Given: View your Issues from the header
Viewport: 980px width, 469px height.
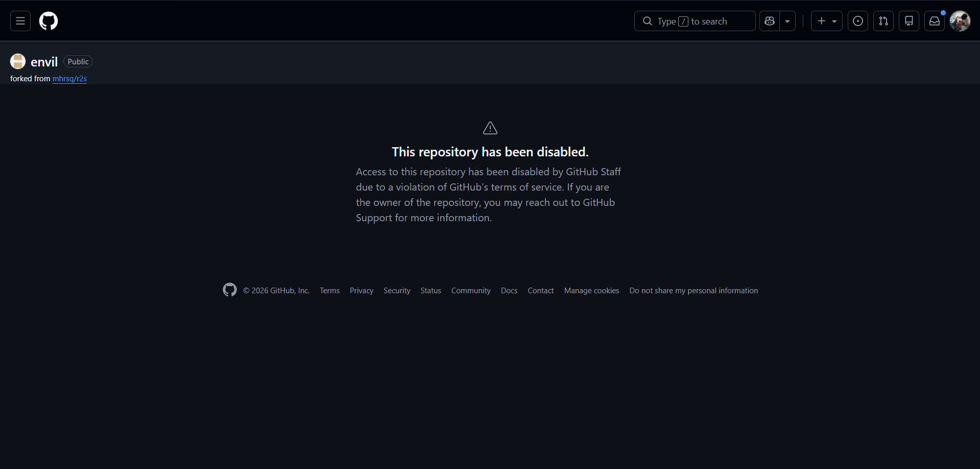Looking at the screenshot, I should point(858,21).
